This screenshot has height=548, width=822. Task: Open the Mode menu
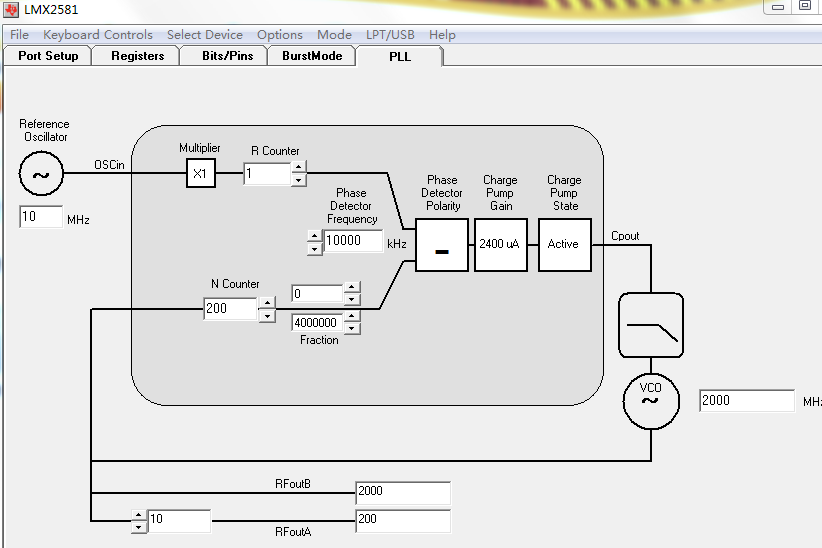tap(334, 35)
